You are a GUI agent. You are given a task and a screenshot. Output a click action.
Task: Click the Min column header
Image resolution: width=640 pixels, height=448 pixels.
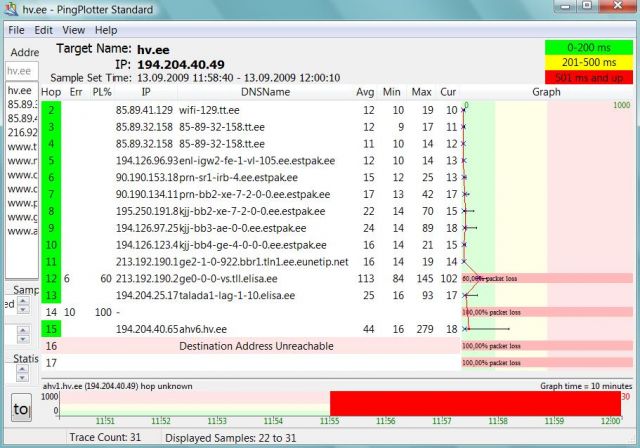tap(391, 92)
